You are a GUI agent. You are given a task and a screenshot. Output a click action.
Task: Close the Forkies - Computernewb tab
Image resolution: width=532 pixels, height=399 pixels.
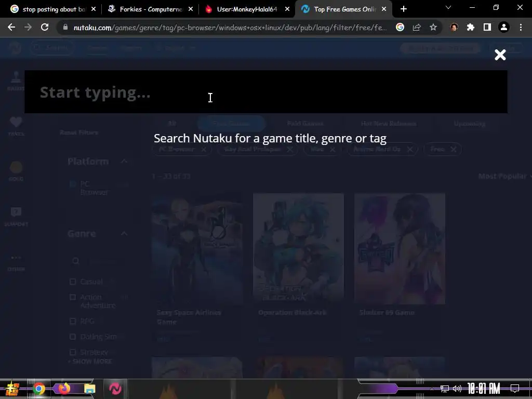(x=190, y=9)
